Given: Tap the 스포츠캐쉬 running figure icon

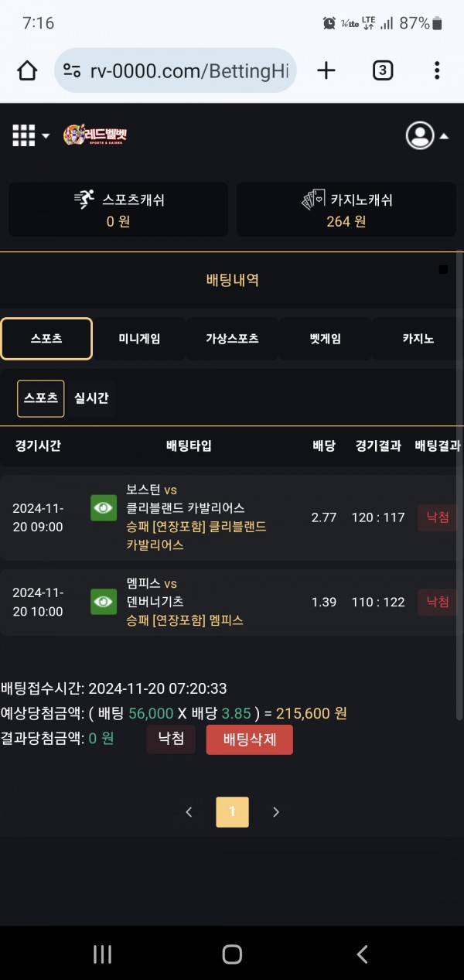Looking at the screenshot, I should click(x=84, y=200).
